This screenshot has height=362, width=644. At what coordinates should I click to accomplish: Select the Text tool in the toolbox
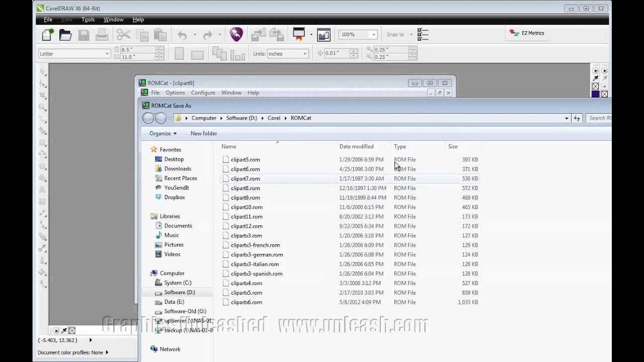(43, 190)
